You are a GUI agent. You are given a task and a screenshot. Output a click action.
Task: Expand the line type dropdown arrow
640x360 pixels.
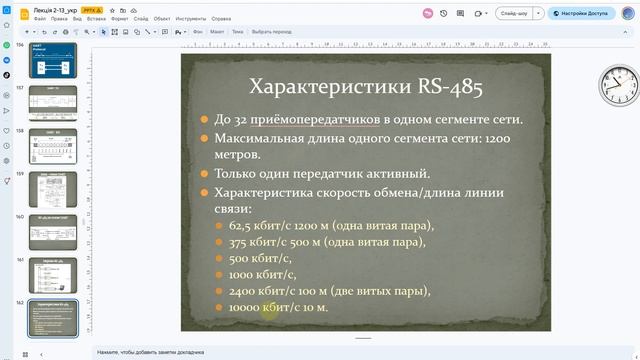tap(155, 32)
